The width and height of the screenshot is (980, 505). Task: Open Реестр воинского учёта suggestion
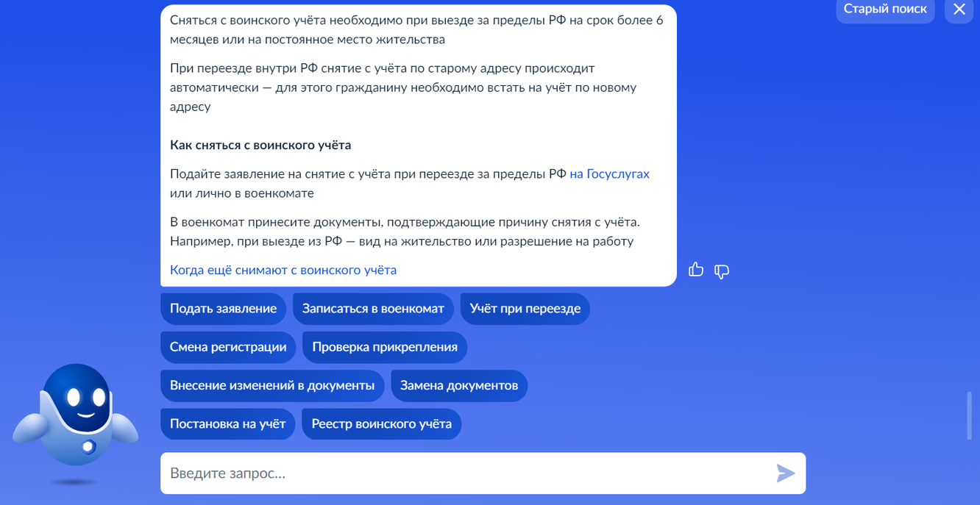tap(381, 423)
